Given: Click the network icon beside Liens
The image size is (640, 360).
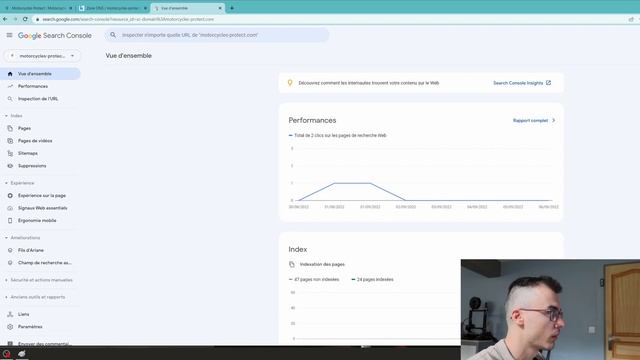Looking at the screenshot, I should (10, 314).
